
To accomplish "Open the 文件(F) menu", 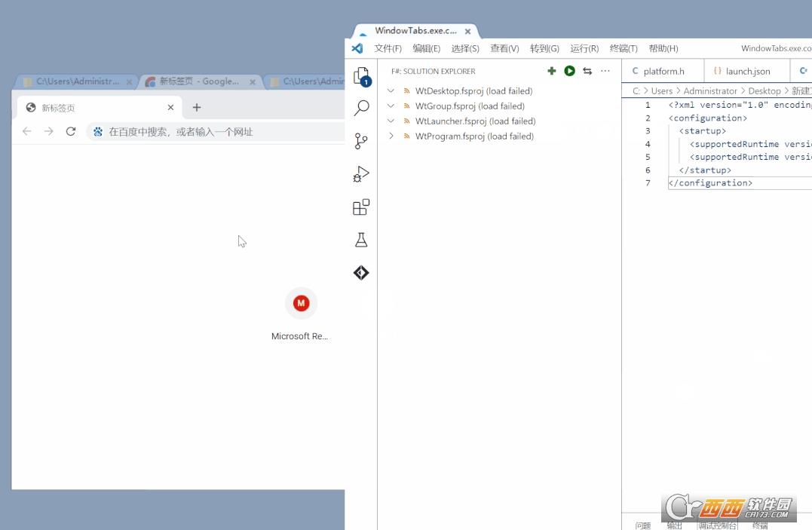I will click(x=388, y=48).
